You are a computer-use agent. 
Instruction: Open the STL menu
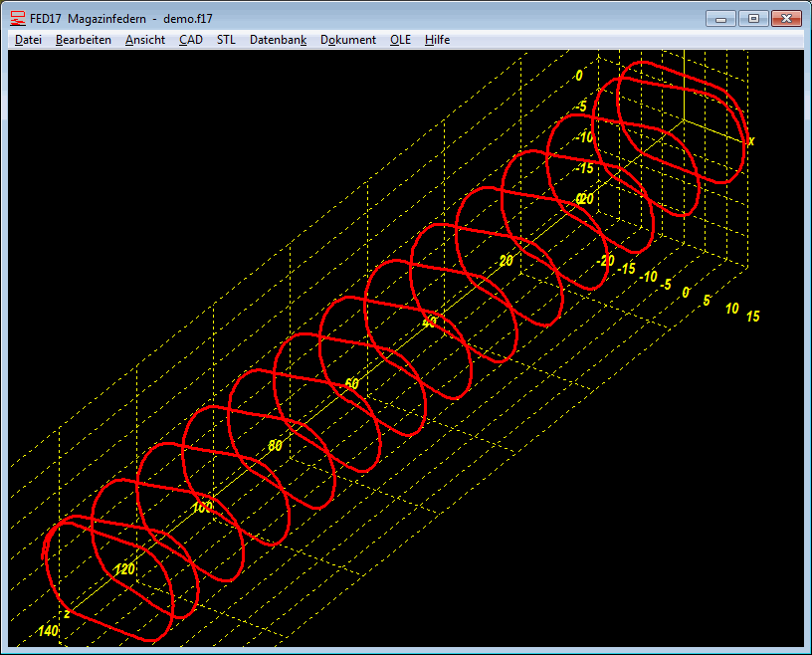click(x=226, y=40)
